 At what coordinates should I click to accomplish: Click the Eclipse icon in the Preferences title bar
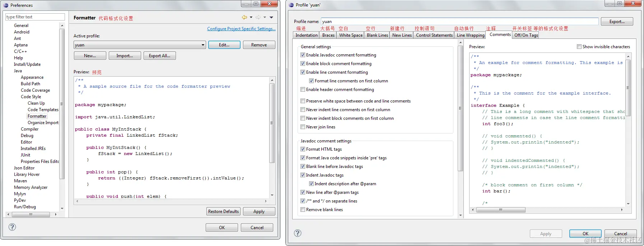click(6, 5)
